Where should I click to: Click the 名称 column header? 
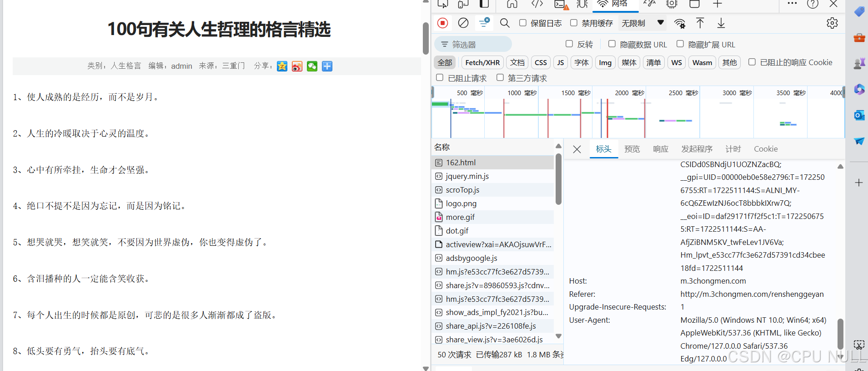tap(492, 147)
